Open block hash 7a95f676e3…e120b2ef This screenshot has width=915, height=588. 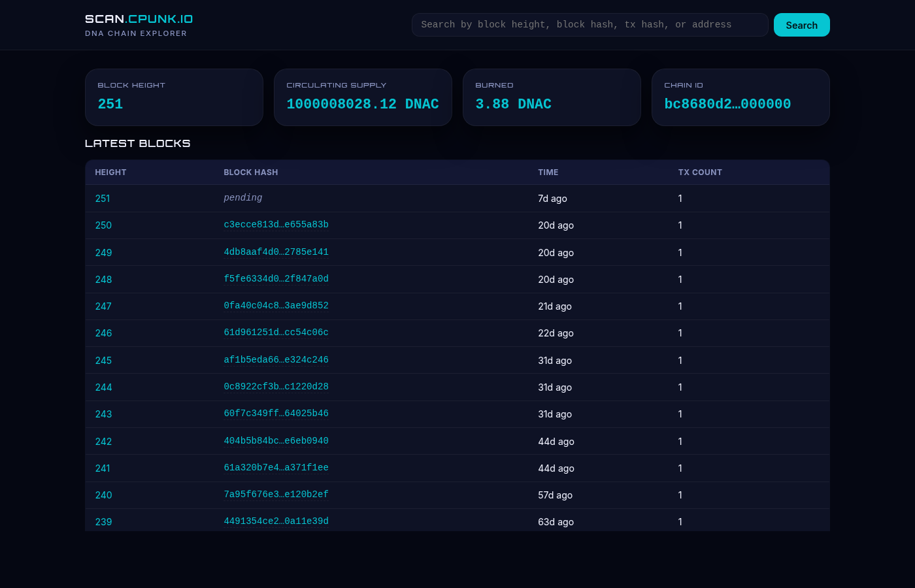tap(276, 495)
